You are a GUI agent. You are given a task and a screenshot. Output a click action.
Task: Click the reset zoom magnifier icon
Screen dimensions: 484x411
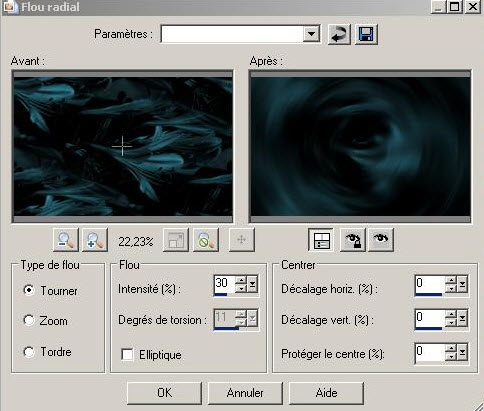tap(206, 240)
